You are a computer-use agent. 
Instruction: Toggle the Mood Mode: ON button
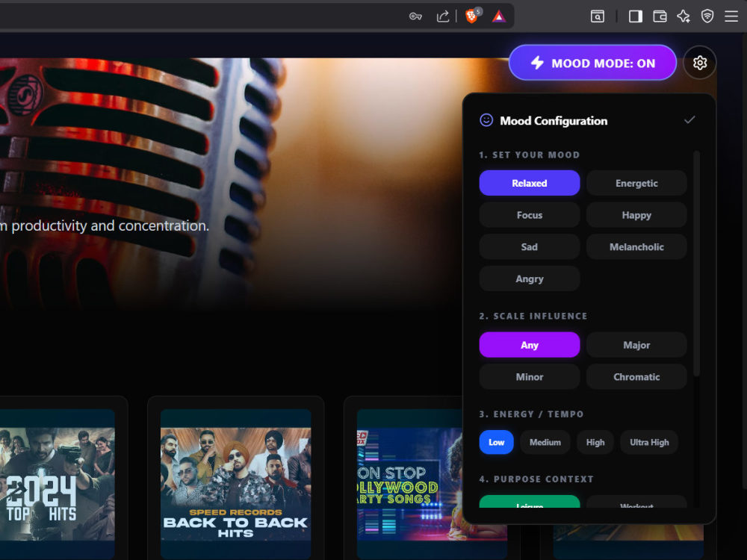click(x=592, y=63)
